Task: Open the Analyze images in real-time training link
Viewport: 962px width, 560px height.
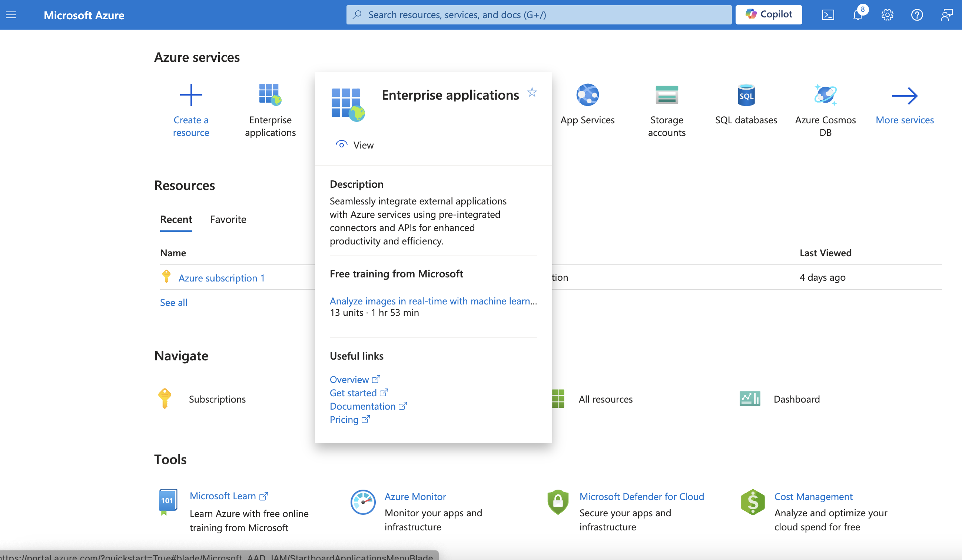Action: [433, 301]
